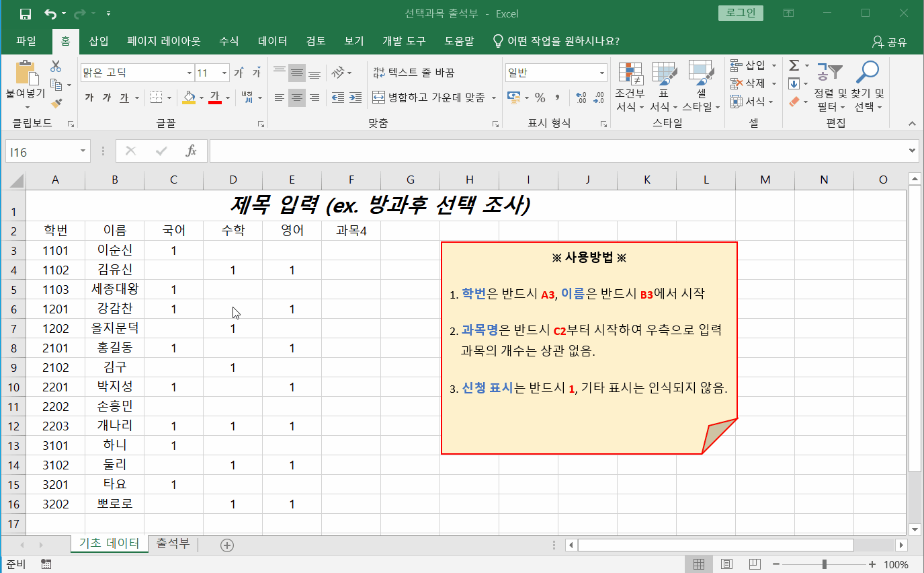Open Conditional Formatting (조건부 서식) menu
The image size is (924, 573).
click(630, 86)
